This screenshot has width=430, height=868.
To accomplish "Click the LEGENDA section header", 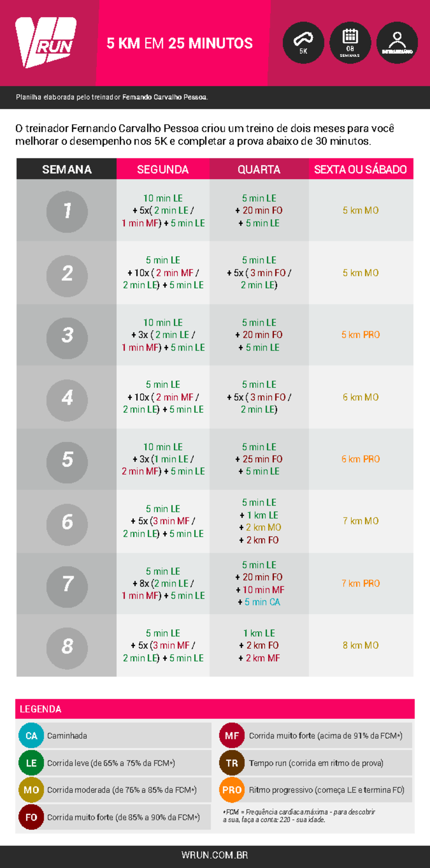I will (40, 709).
